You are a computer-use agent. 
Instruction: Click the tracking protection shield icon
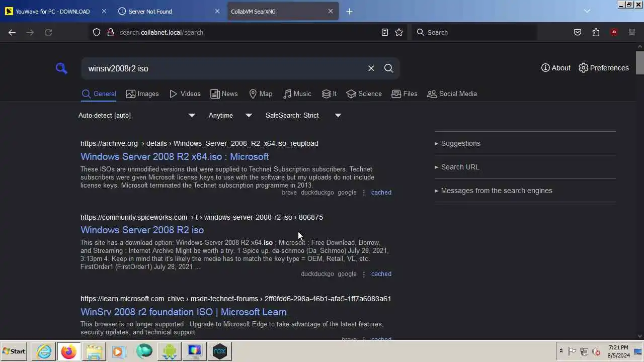(x=97, y=32)
